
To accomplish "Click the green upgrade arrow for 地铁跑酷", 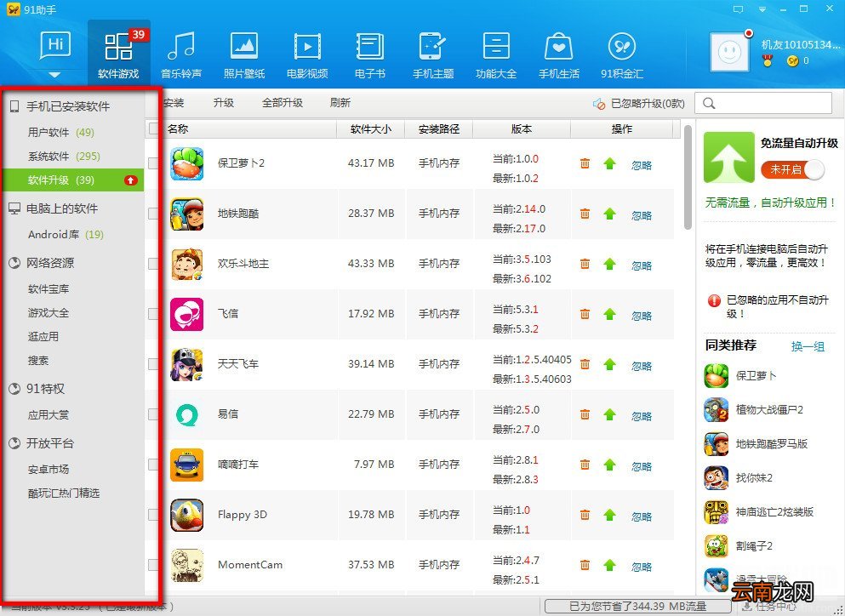I will (x=609, y=214).
